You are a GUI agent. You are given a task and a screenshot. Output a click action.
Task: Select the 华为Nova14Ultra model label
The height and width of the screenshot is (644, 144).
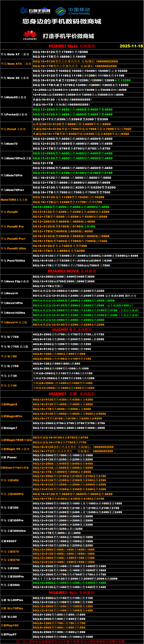coord(13,312)
